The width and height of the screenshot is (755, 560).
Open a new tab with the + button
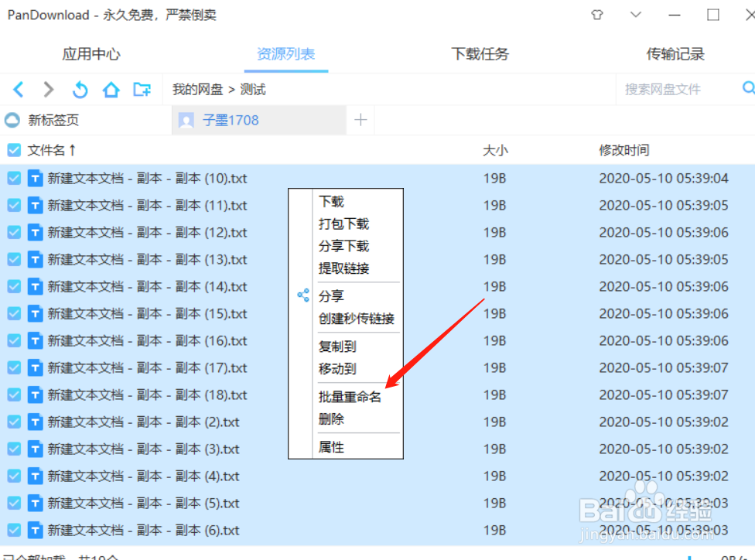[360, 121]
